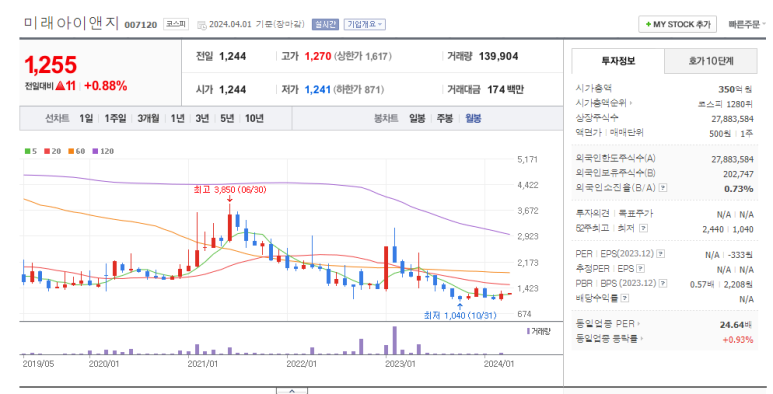Click help icon beside 52주최고 최저
The height and width of the screenshot is (394, 773).
tap(643, 228)
